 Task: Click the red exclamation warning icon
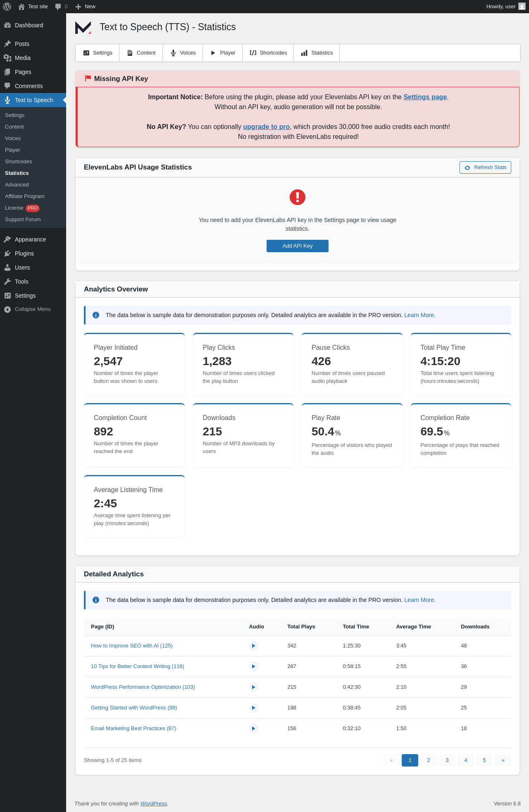tap(298, 197)
